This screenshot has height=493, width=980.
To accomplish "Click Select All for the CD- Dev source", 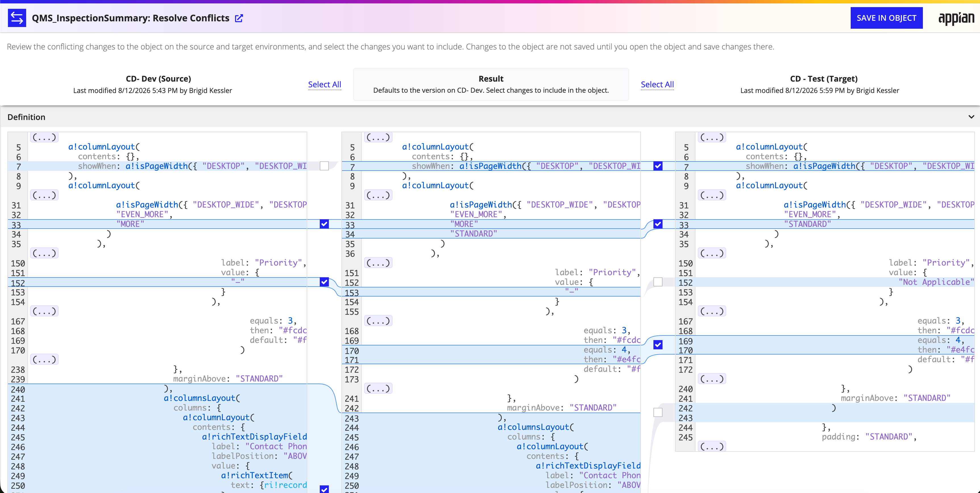I will 325,84.
